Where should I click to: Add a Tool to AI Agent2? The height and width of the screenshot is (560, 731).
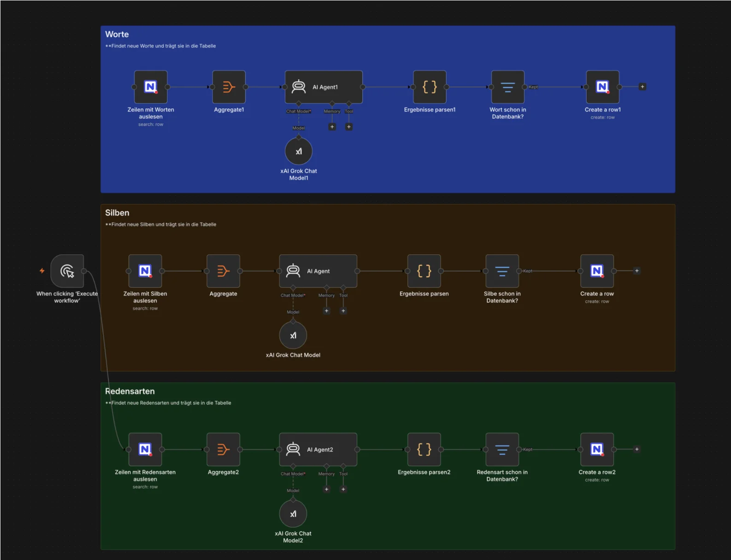coord(343,489)
